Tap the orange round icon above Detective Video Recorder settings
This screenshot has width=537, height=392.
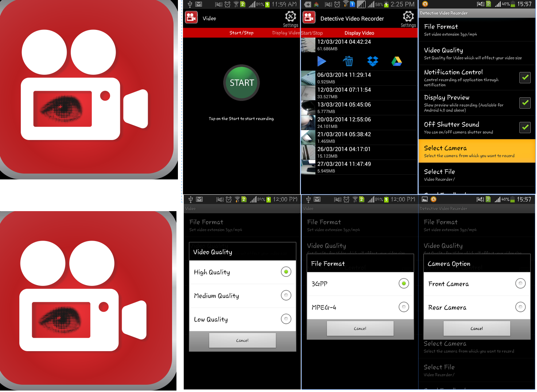click(425, 4)
